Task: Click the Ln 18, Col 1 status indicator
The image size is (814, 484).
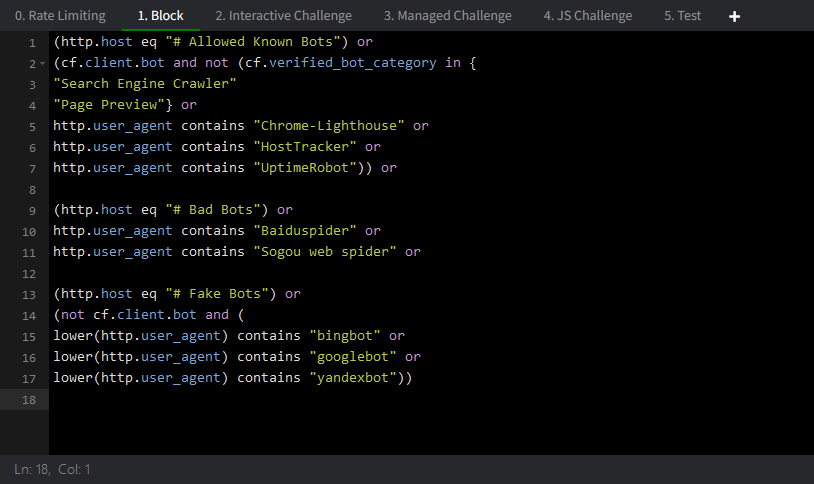Action: [53, 469]
